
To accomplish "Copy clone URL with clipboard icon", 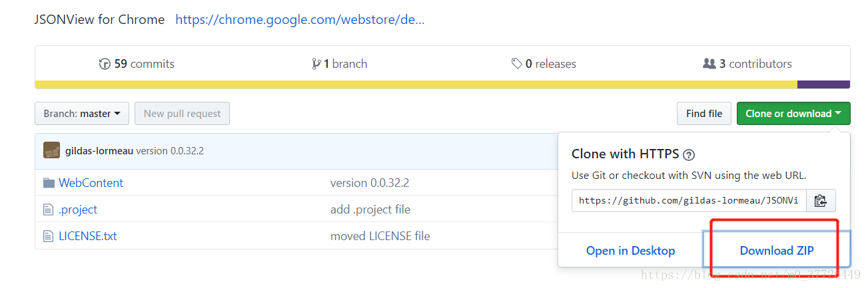I will coord(821,200).
